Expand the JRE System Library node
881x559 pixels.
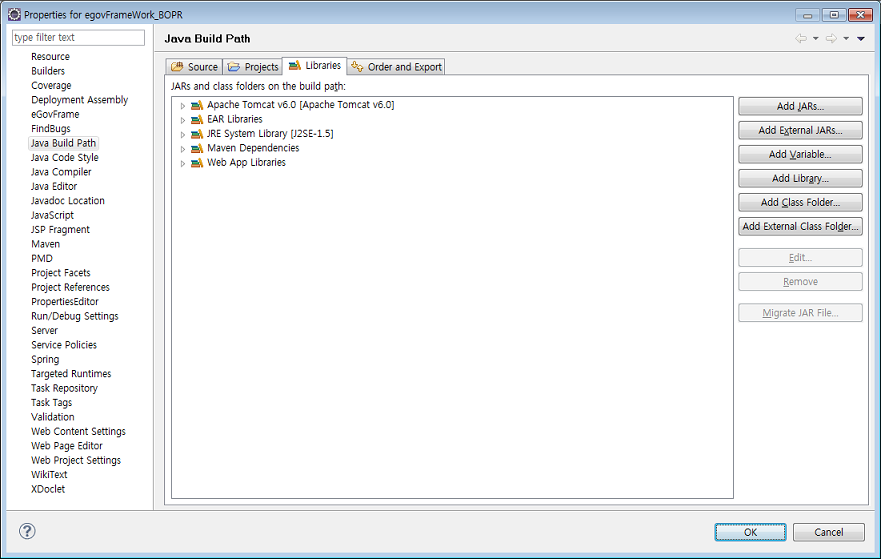click(183, 134)
